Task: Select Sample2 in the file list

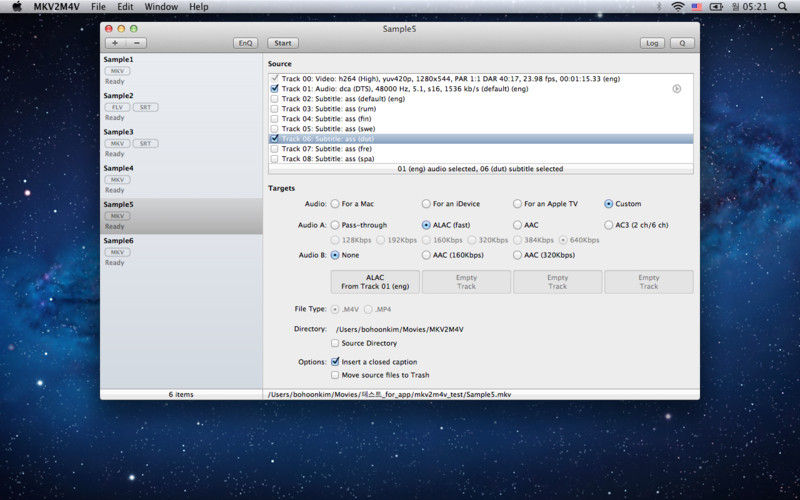Action: coord(181,107)
